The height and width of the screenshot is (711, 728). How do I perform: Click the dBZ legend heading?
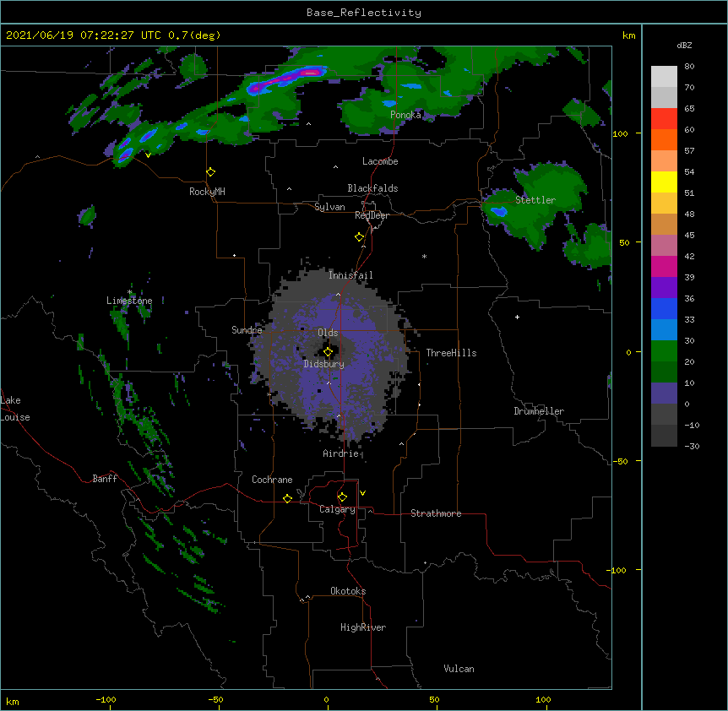(x=684, y=46)
